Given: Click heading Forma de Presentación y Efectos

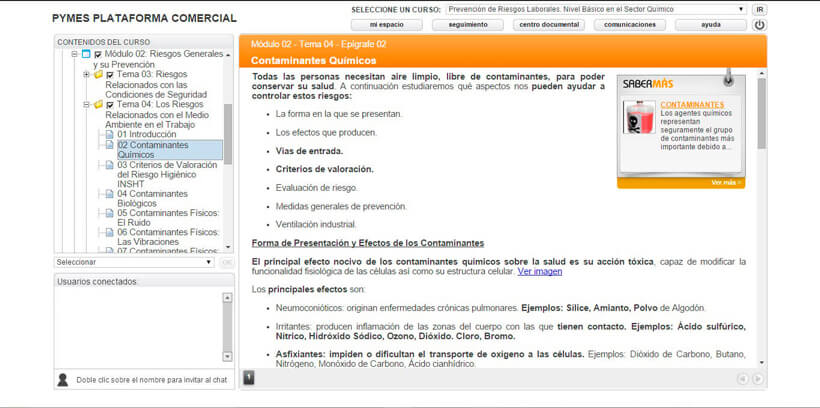Looking at the screenshot, I should click(368, 243).
